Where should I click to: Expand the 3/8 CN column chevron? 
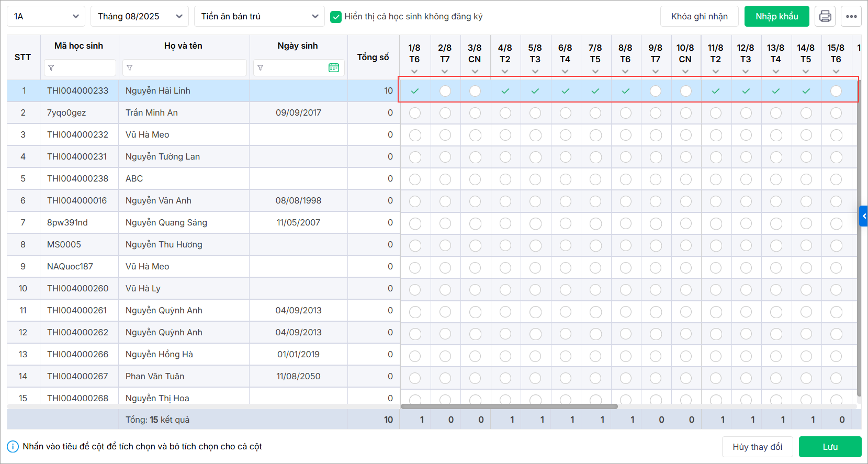(475, 72)
